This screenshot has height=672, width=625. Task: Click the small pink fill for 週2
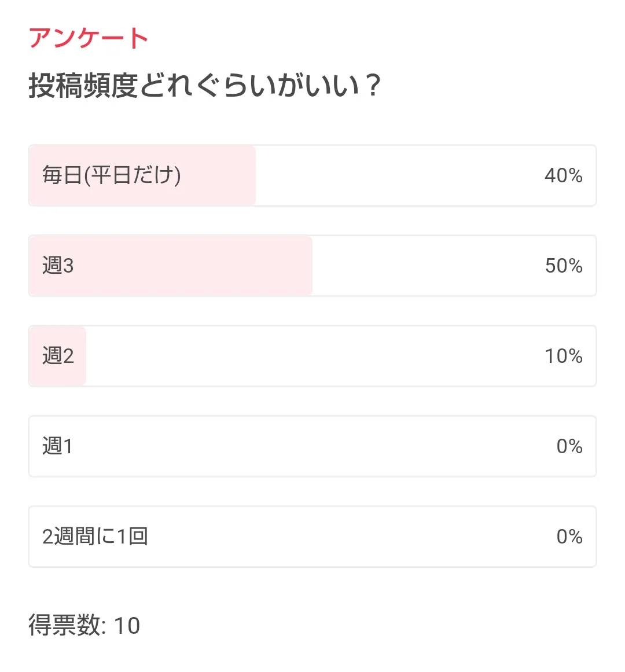point(80,356)
